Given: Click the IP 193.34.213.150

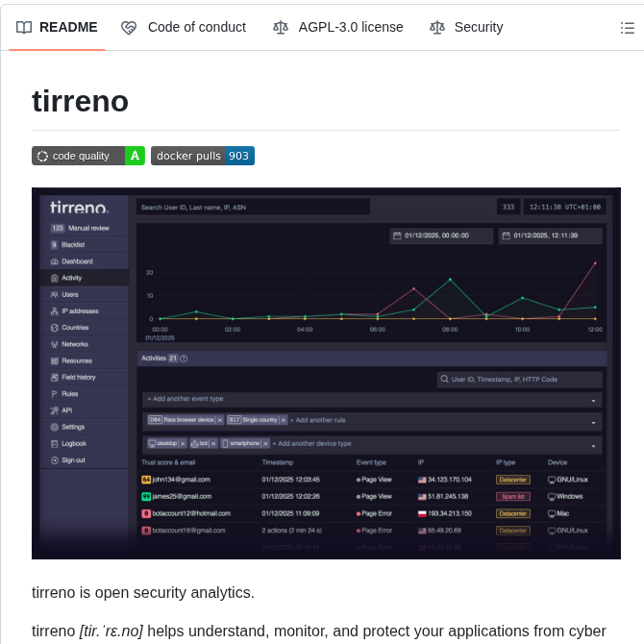Looking at the screenshot, I should [x=449, y=514].
